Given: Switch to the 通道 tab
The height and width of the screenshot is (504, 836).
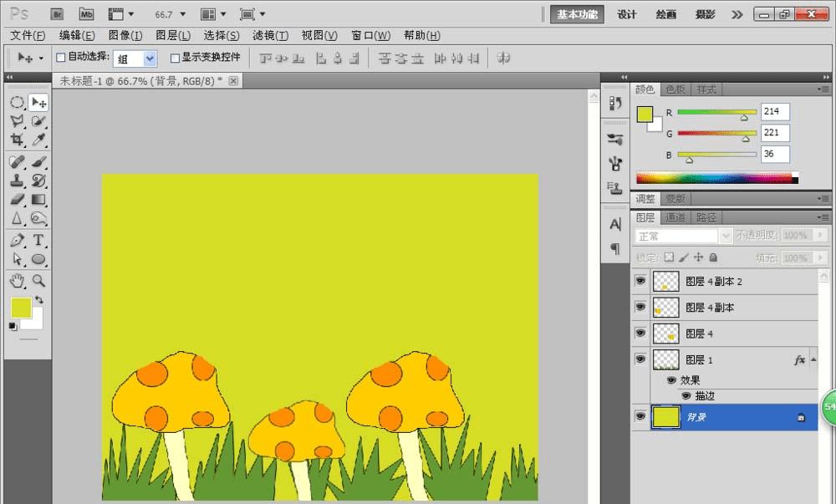Looking at the screenshot, I should tap(675, 217).
